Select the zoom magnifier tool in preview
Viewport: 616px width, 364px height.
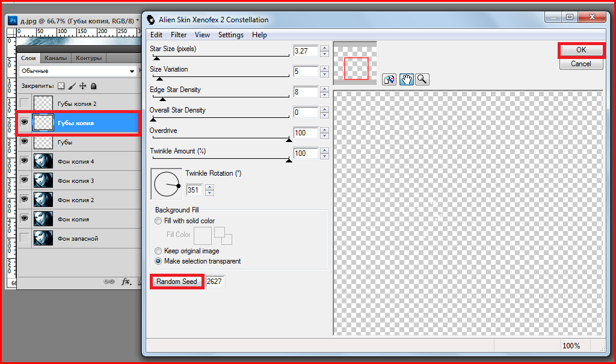click(x=422, y=79)
